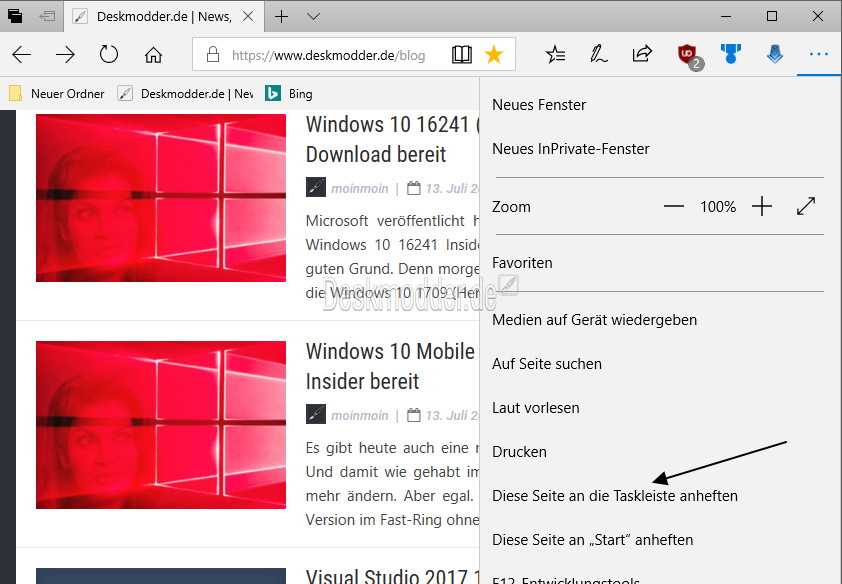Toggle the yellow favorites star
The image size is (842, 584).
(x=493, y=54)
